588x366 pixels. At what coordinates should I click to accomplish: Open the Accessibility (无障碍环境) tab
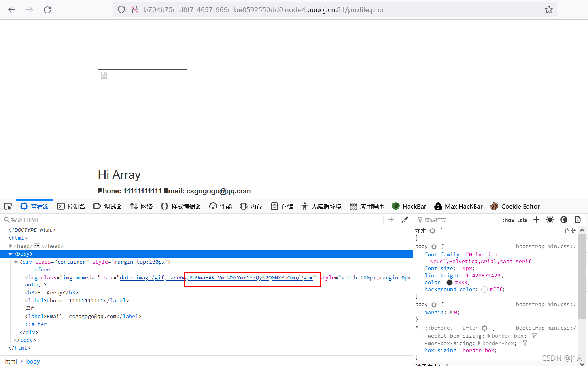point(321,206)
